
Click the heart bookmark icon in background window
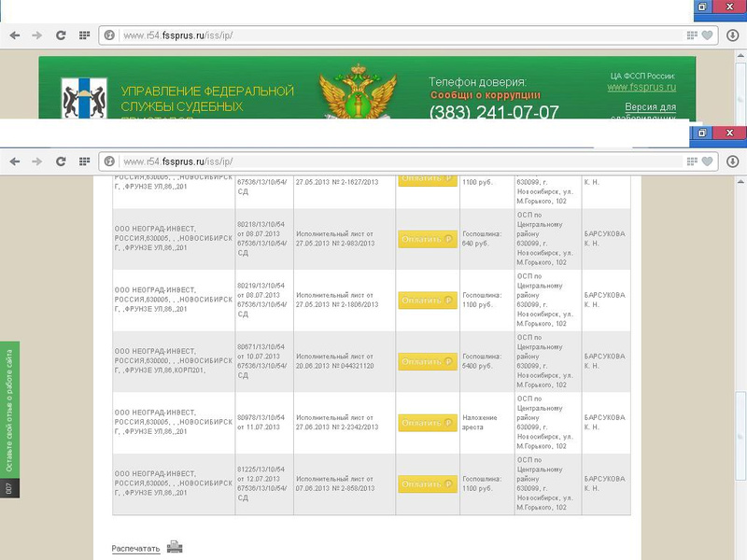708,35
